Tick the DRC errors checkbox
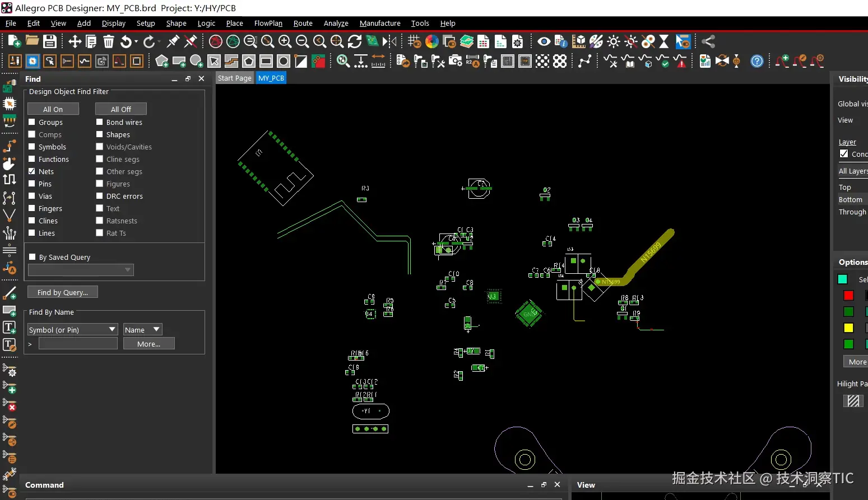Image resolution: width=868 pixels, height=500 pixels. [99, 196]
